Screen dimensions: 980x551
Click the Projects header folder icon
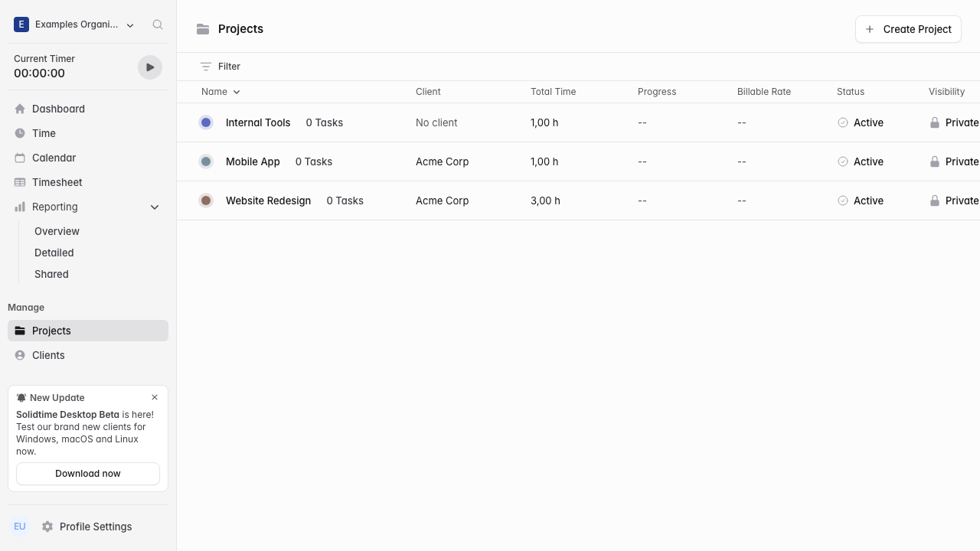(x=203, y=29)
